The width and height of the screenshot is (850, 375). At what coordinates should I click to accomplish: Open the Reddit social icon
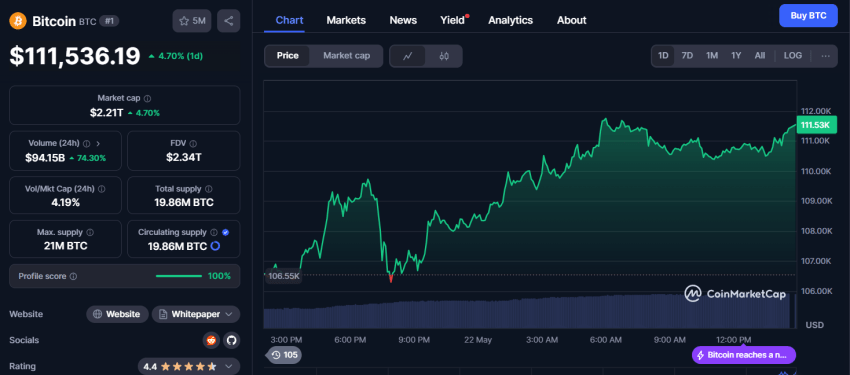point(210,340)
